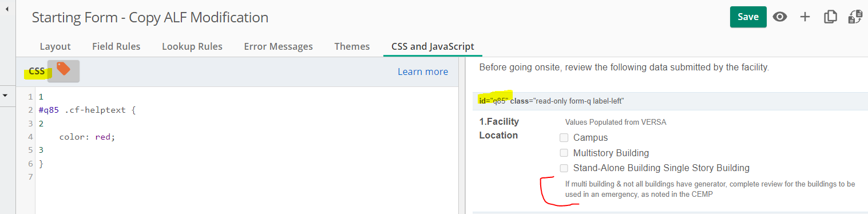Go to the Lookup Rules tab

click(x=192, y=46)
